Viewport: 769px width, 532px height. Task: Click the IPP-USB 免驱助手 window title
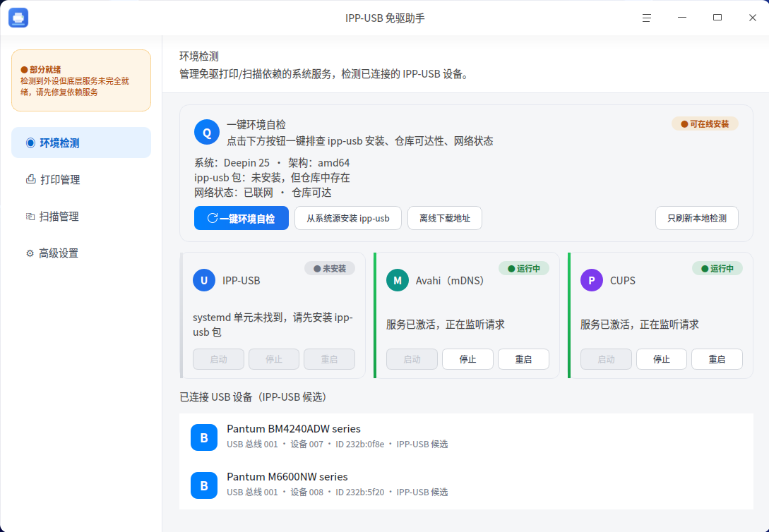384,18
